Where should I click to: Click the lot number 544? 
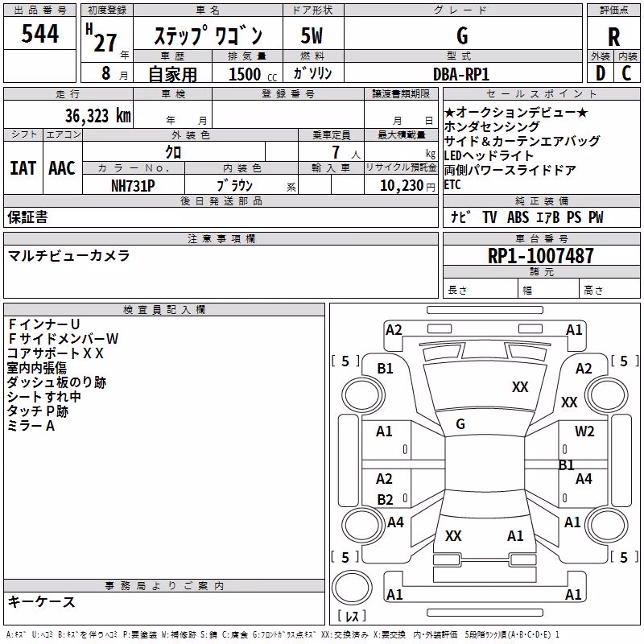point(39,34)
